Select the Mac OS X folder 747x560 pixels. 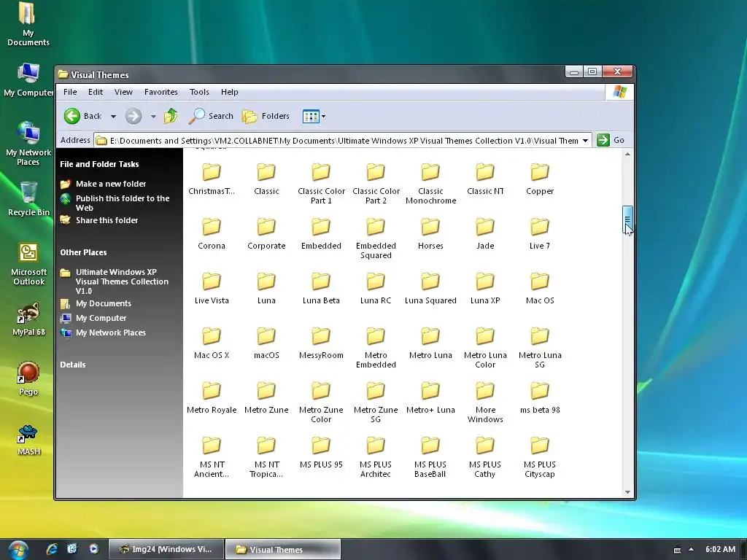(x=212, y=343)
